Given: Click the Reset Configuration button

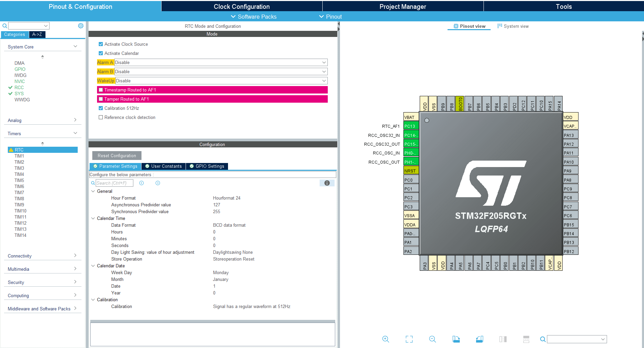Looking at the screenshot, I should [x=116, y=155].
